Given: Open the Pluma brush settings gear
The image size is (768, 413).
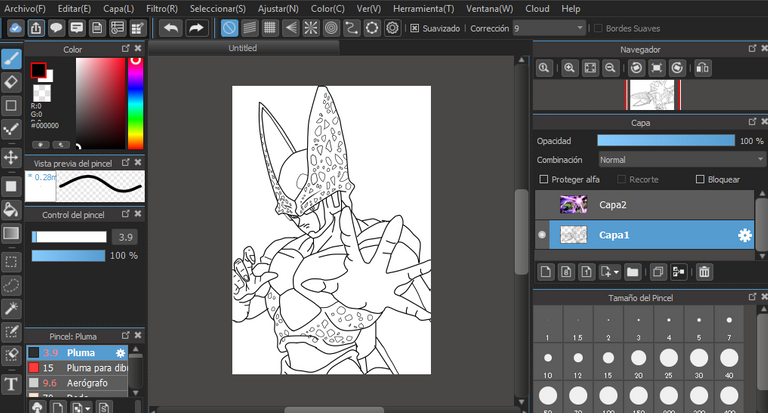Looking at the screenshot, I should pos(120,353).
